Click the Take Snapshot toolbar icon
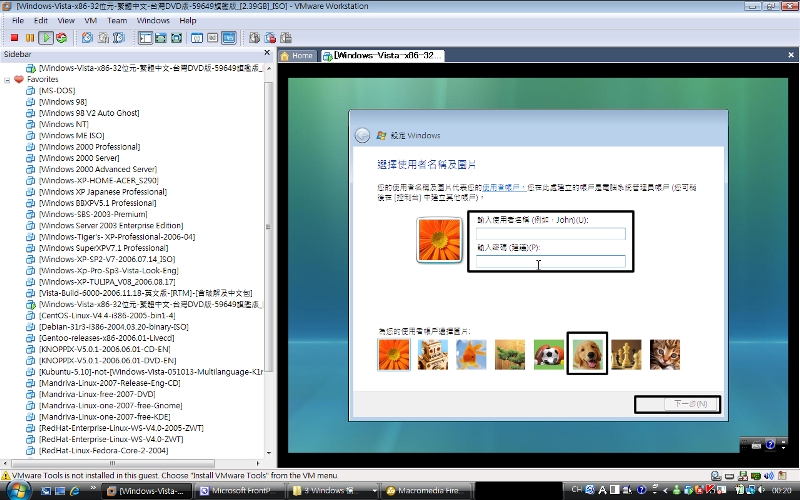This screenshot has width=800, height=500. [88, 38]
